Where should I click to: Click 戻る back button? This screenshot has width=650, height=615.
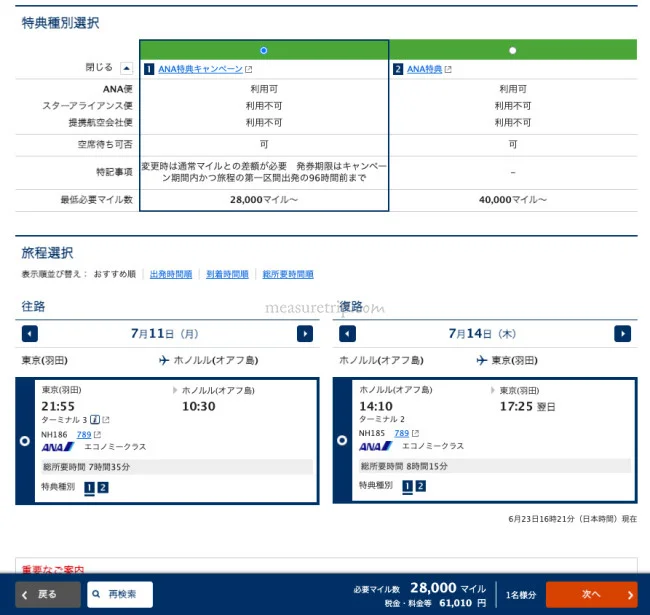click(48, 594)
